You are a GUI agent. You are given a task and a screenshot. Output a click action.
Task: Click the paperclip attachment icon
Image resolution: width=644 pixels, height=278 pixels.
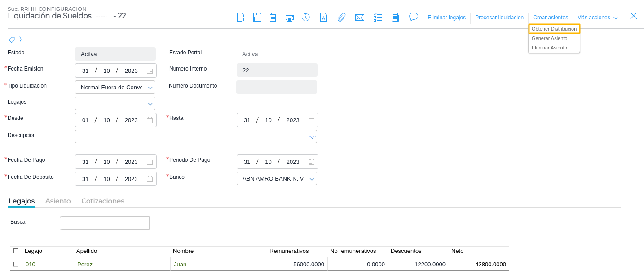click(341, 18)
